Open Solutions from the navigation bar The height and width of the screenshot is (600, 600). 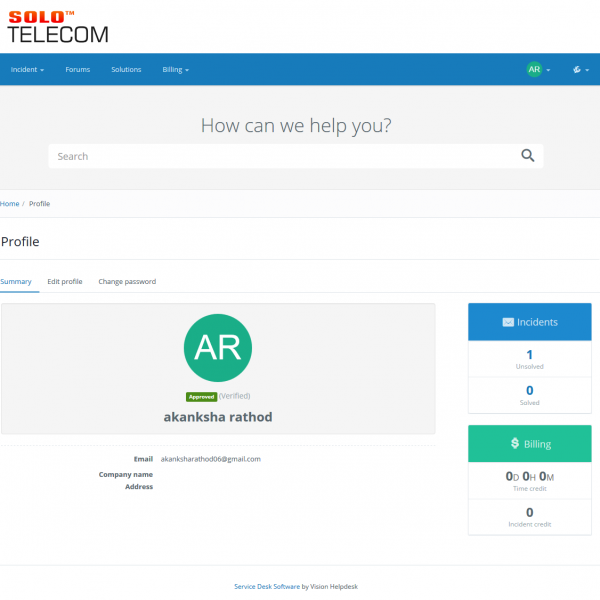[126, 70]
